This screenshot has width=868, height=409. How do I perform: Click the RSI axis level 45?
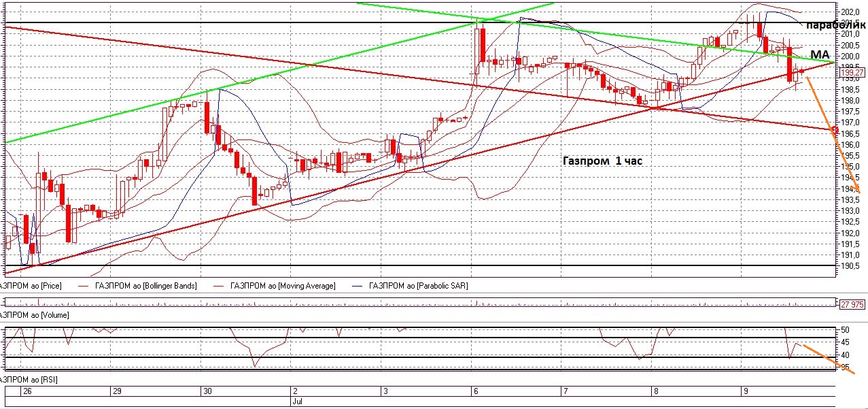(x=846, y=342)
